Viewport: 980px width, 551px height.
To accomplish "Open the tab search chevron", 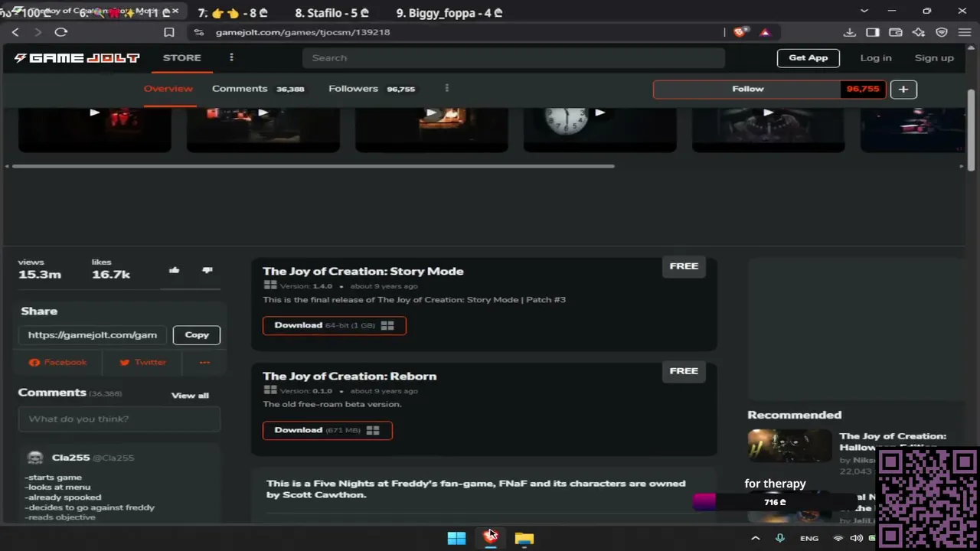I will point(864,11).
